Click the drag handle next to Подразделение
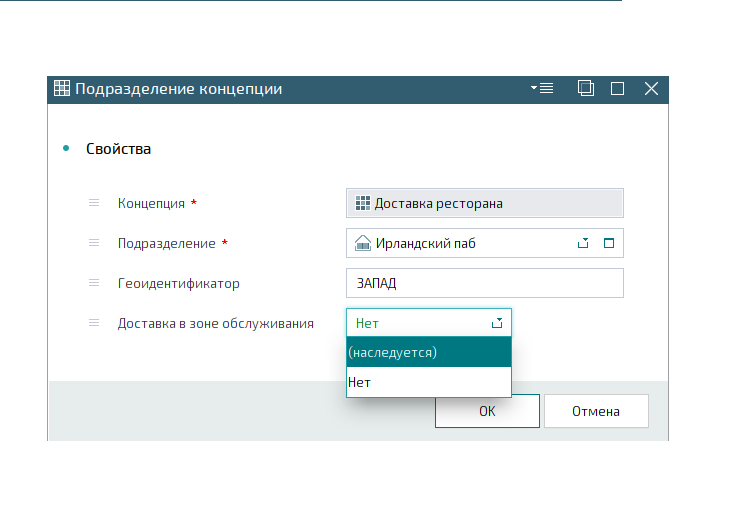Screen dimensions: 739x520 (x=94, y=243)
